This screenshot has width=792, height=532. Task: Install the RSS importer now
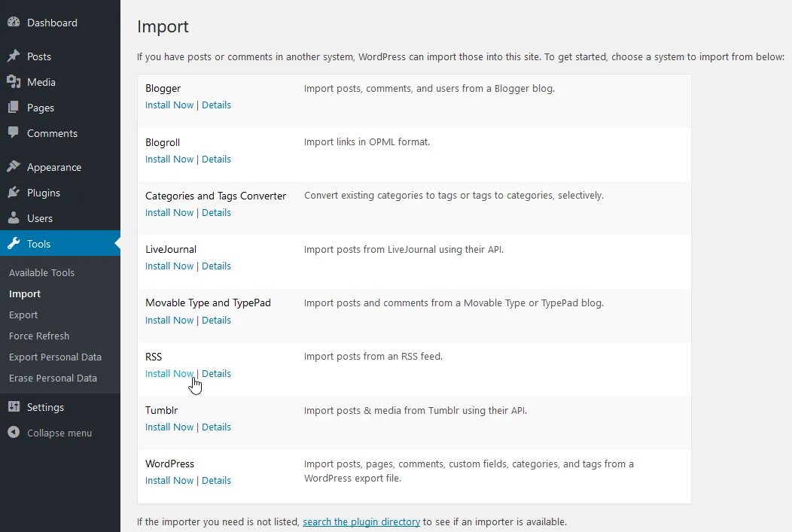[x=169, y=373]
